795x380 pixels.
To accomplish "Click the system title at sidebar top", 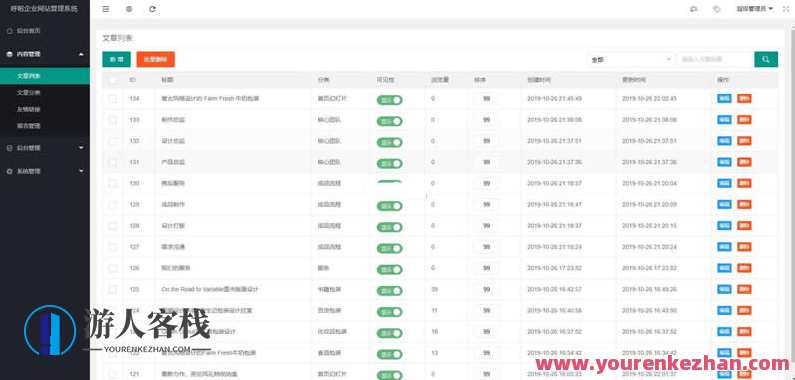I will (44, 9).
